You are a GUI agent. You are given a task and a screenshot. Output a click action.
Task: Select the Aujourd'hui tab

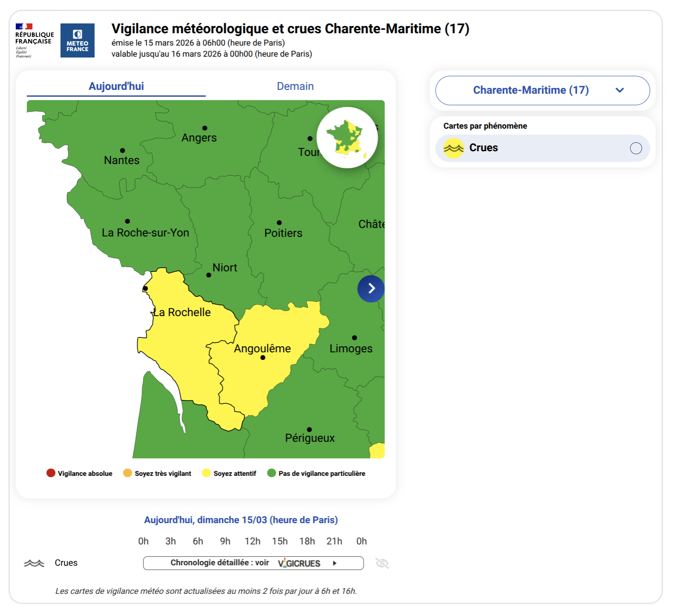(x=116, y=86)
